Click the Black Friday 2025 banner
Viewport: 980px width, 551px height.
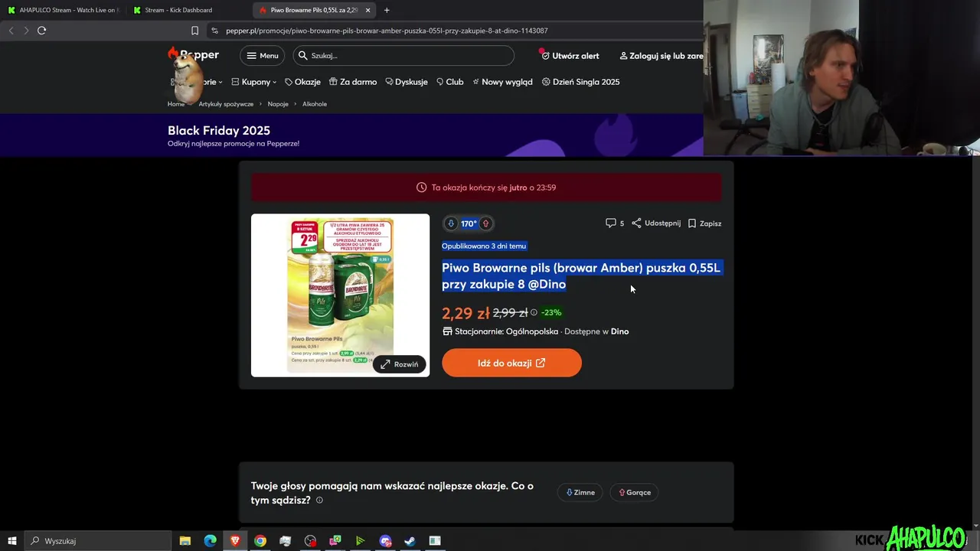click(x=351, y=135)
